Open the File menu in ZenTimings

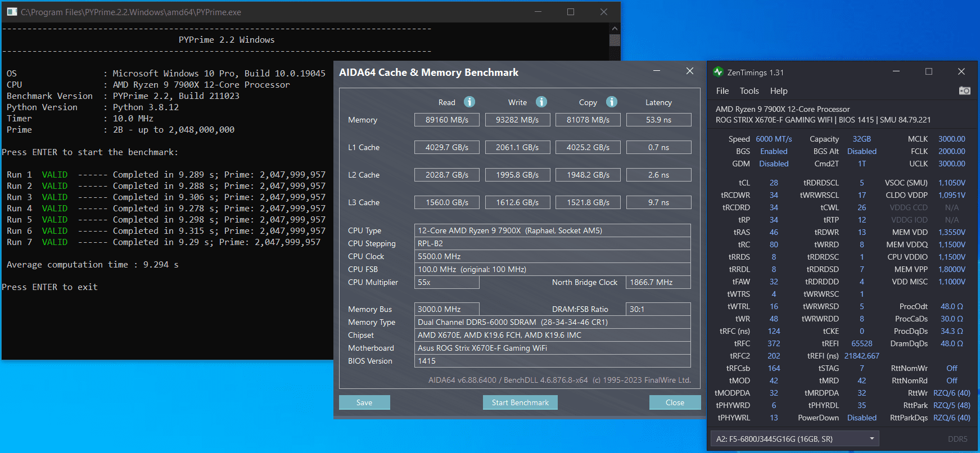pyautogui.click(x=722, y=91)
